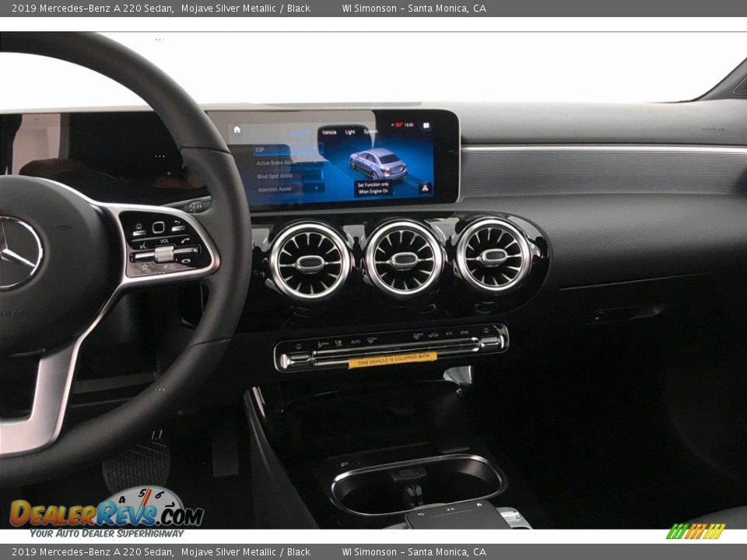Open the messages icon at screen top right
Viewport: 747px width, 560px height.
tap(426, 124)
